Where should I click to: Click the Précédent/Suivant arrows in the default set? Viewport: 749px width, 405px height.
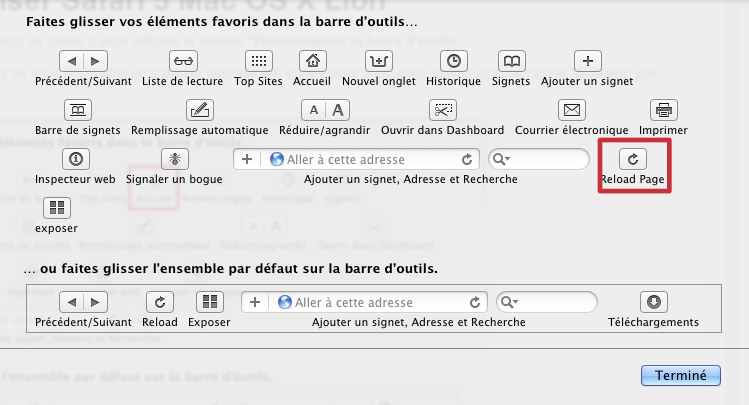83,302
